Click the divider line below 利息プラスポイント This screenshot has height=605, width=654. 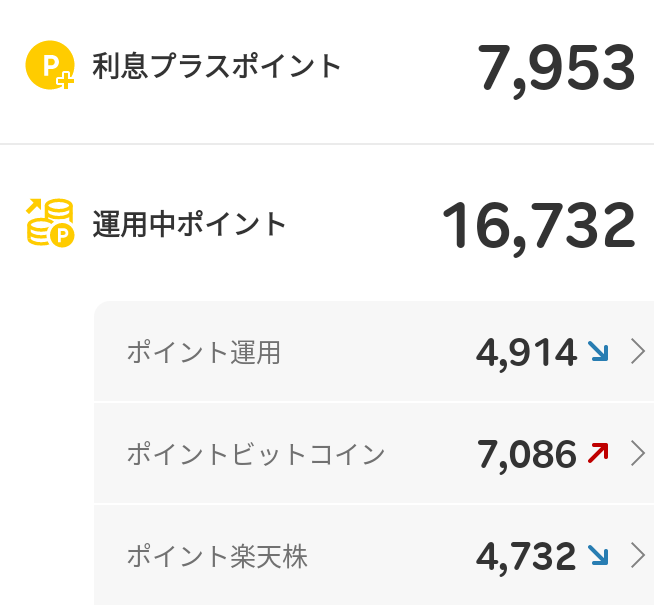pyautogui.click(x=327, y=144)
